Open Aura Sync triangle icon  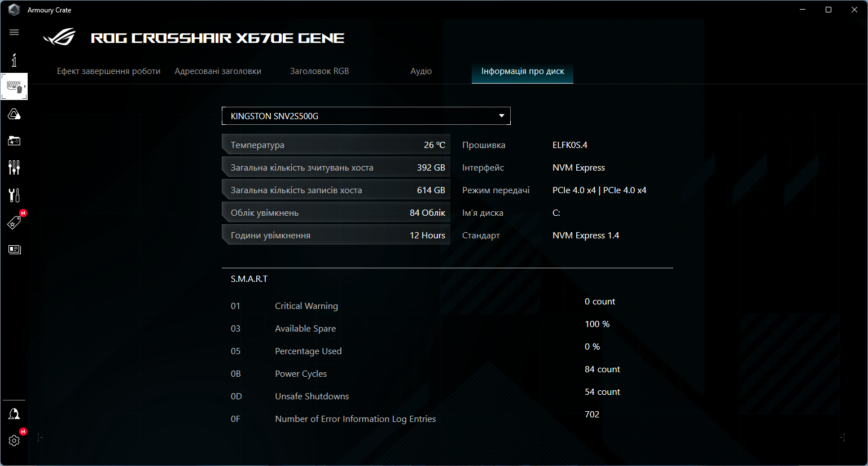[14, 114]
